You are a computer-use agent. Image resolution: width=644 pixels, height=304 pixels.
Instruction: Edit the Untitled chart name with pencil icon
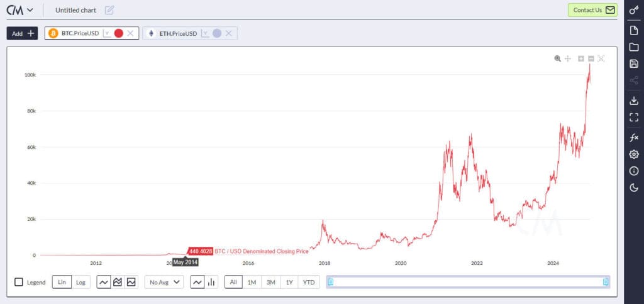pyautogui.click(x=109, y=10)
